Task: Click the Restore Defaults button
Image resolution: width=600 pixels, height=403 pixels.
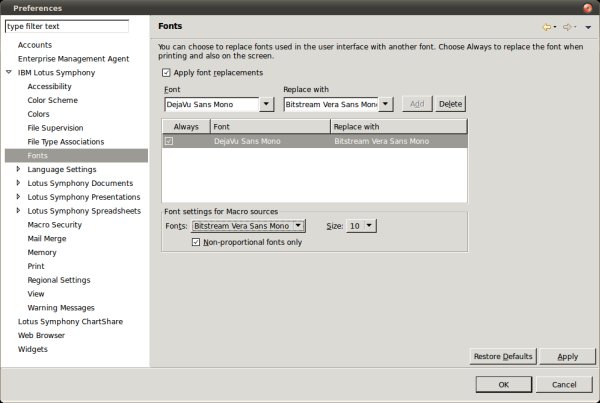Action: tap(504, 356)
